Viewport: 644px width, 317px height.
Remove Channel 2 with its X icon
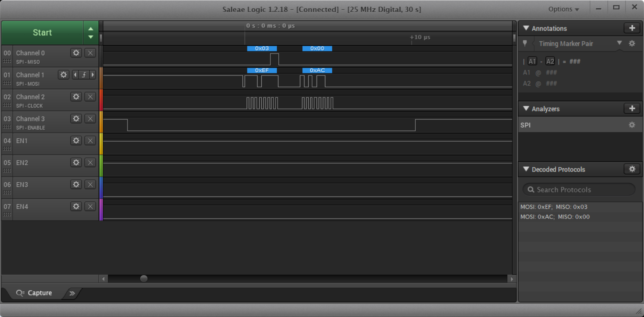tap(90, 97)
